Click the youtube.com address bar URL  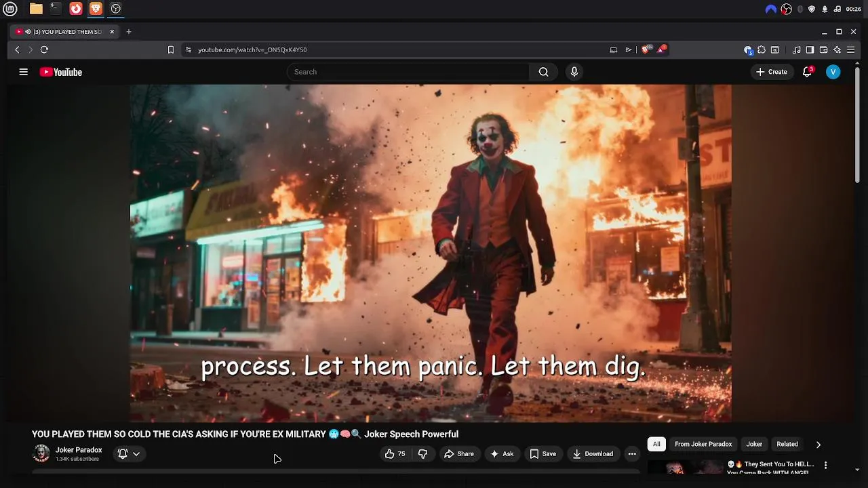point(252,49)
